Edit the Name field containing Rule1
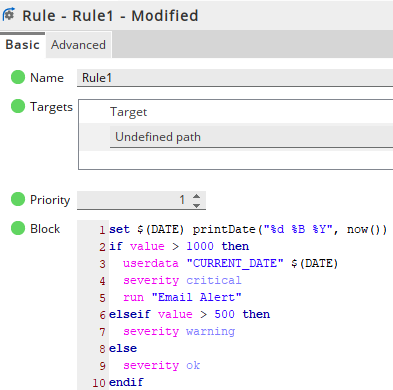 235,78
